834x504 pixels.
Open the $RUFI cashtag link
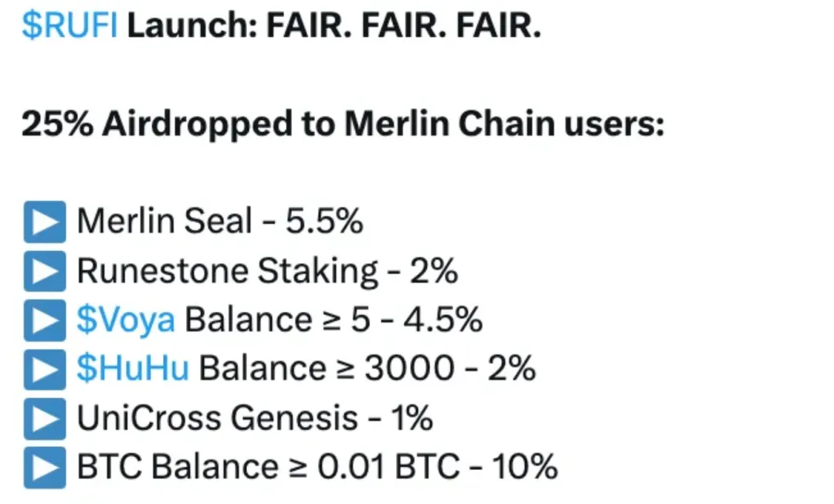click(x=69, y=25)
